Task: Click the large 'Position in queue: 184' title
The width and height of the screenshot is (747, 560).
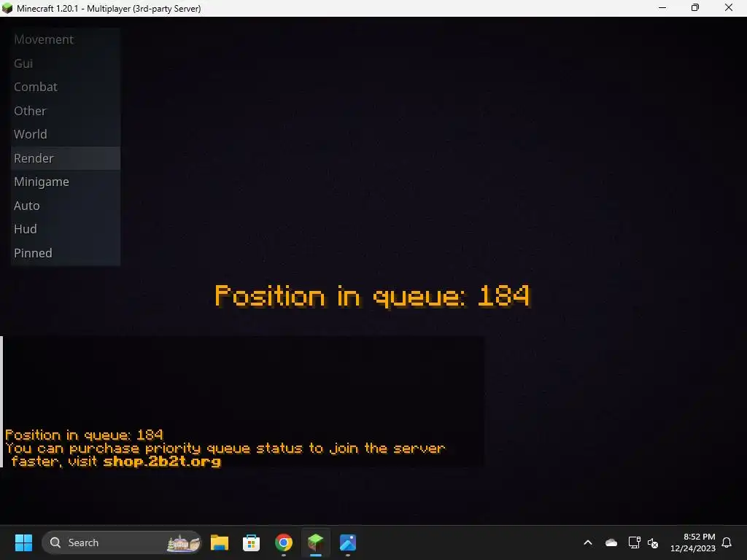Action: pyautogui.click(x=372, y=296)
